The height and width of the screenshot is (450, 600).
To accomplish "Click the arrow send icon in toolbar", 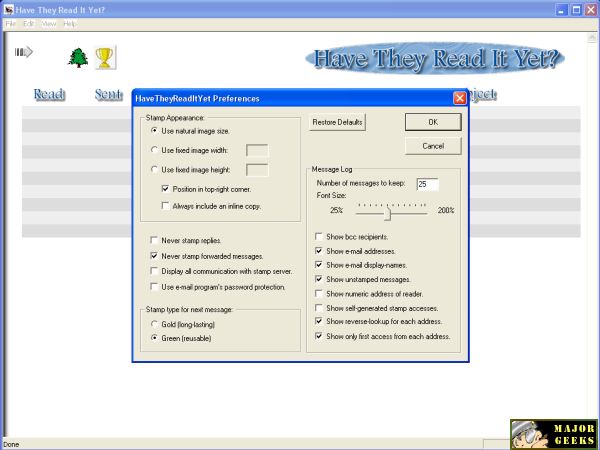I will (24, 52).
